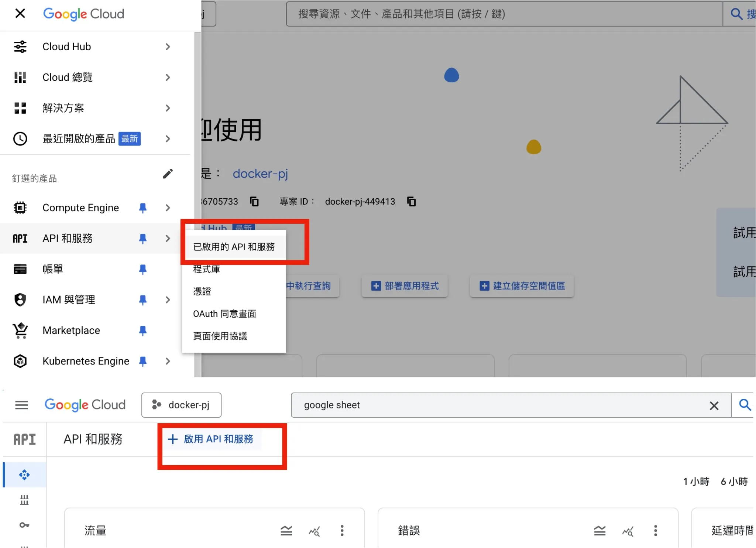Close the navigation menu with the X icon
Image resolution: width=756 pixels, height=548 pixels.
pyautogui.click(x=20, y=14)
